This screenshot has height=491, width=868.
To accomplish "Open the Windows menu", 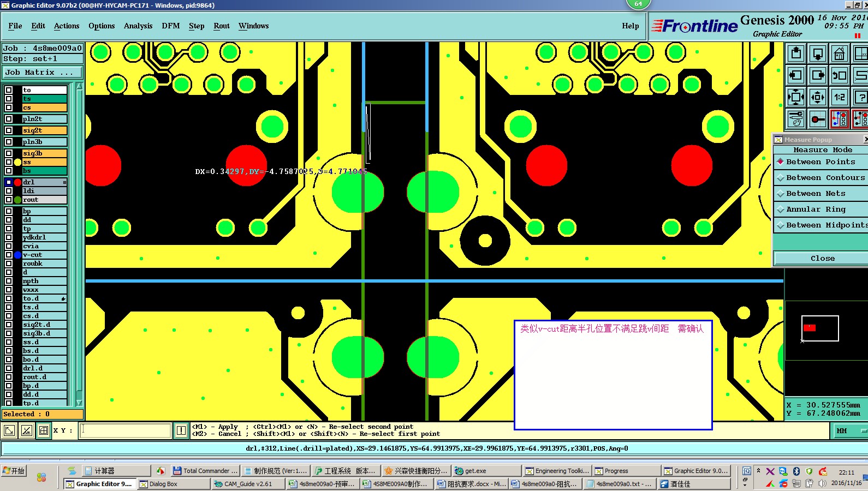I will (x=253, y=26).
